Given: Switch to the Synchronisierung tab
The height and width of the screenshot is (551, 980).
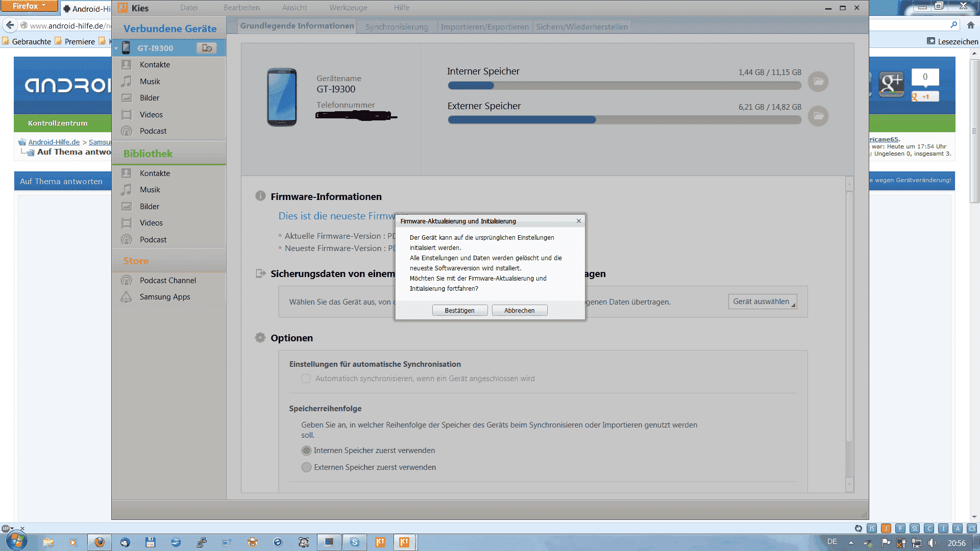Looking at the screenshot, I should click(x=397, y=27).
